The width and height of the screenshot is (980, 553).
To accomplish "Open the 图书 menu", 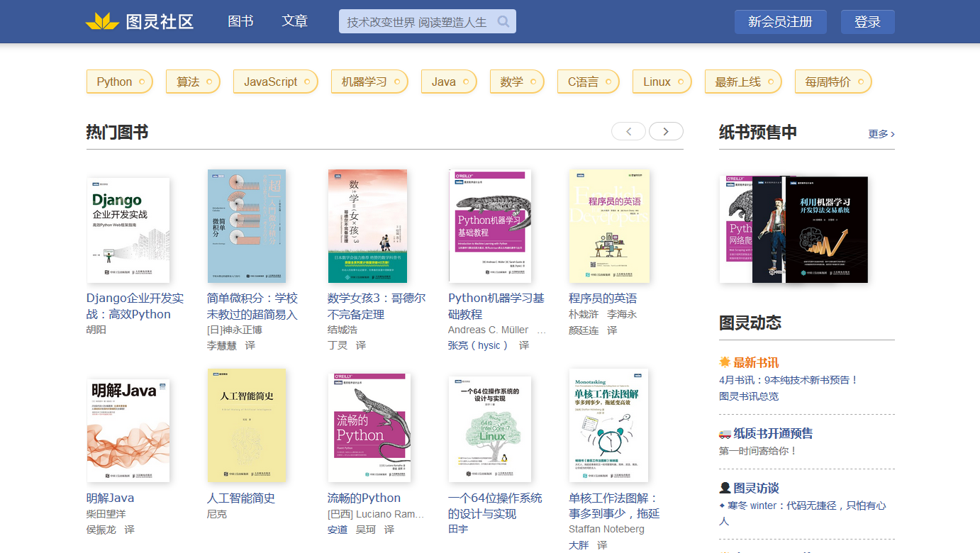I will click(x=240, y=21).
